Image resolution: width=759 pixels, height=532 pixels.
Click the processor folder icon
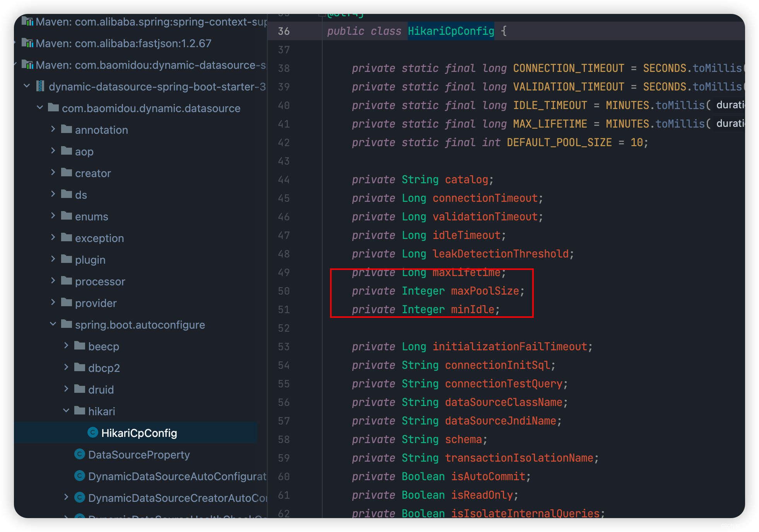(x=67, y=281)
